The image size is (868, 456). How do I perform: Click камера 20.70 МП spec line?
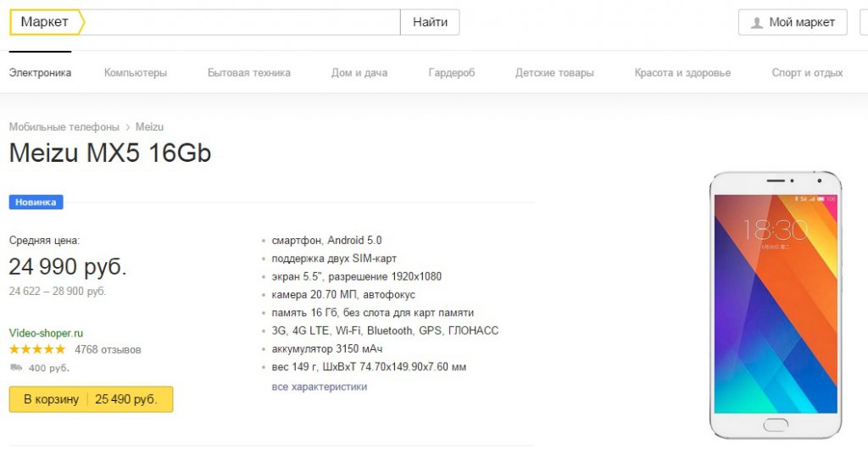[x=343, y=294]
